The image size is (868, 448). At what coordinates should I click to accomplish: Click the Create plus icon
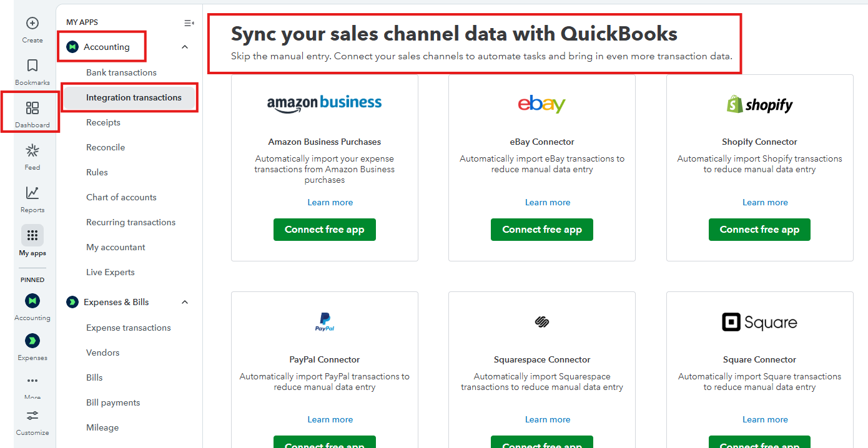click(32, 24)
